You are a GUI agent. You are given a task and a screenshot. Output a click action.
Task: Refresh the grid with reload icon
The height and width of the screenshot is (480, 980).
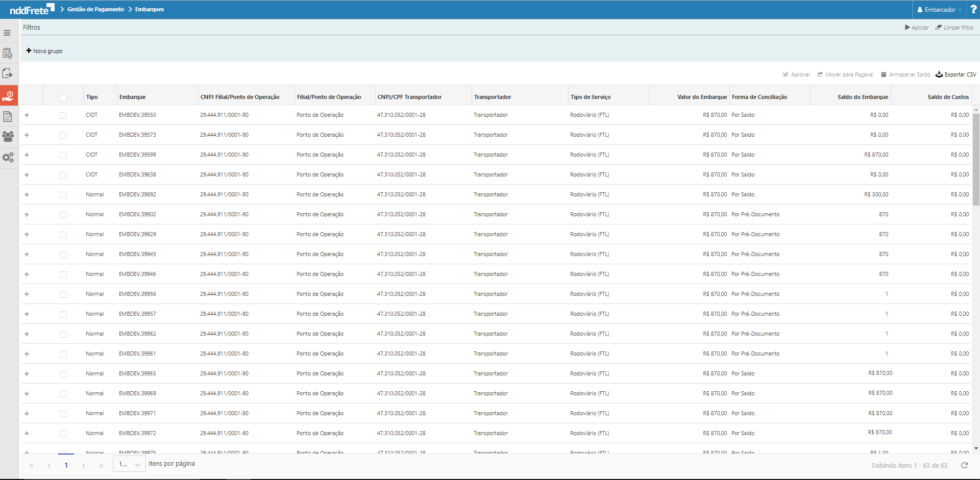tap(964, 465)
